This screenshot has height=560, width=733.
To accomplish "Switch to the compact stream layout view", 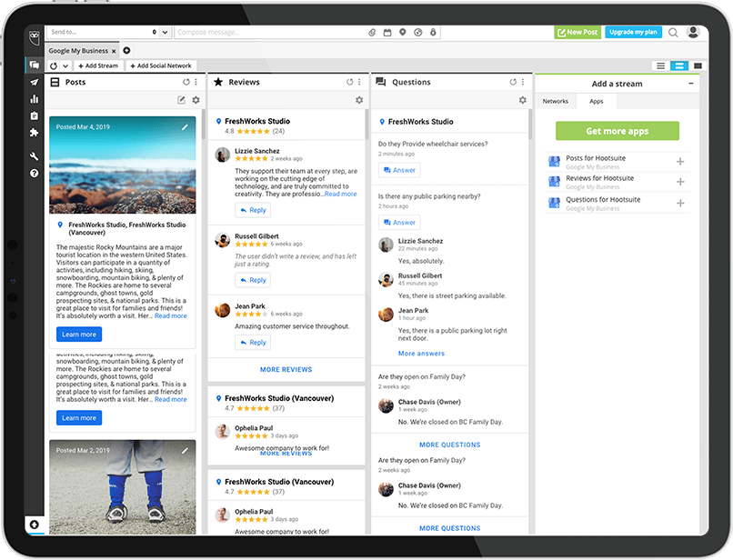I will 660,65.
